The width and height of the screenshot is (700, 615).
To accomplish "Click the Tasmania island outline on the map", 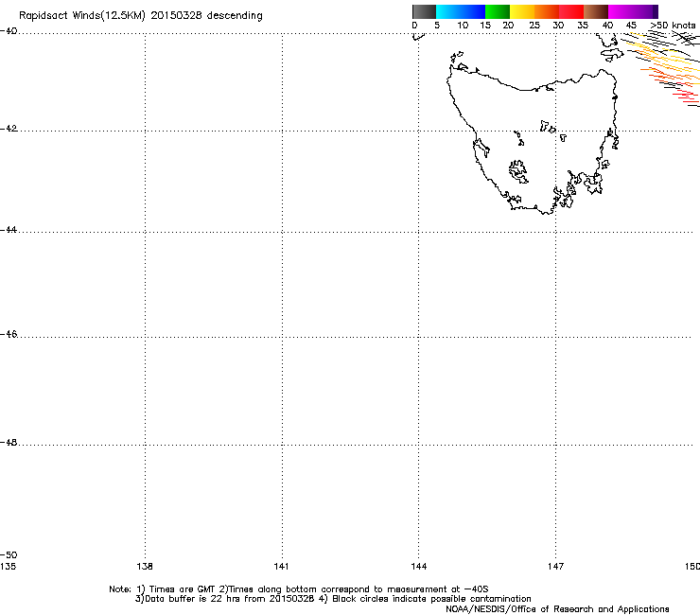I will click(533, 142).
